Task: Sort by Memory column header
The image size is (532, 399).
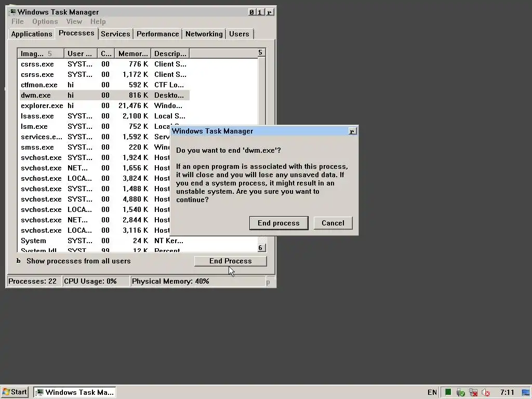Action: pyautogui.click(x=132, y=54)
